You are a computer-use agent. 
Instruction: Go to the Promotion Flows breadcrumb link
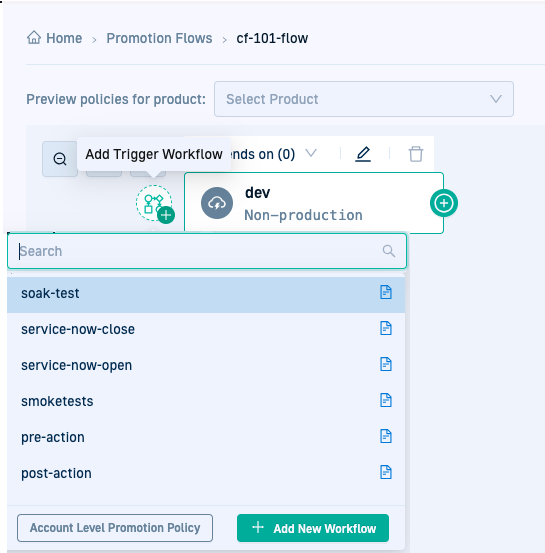[159, 38]
